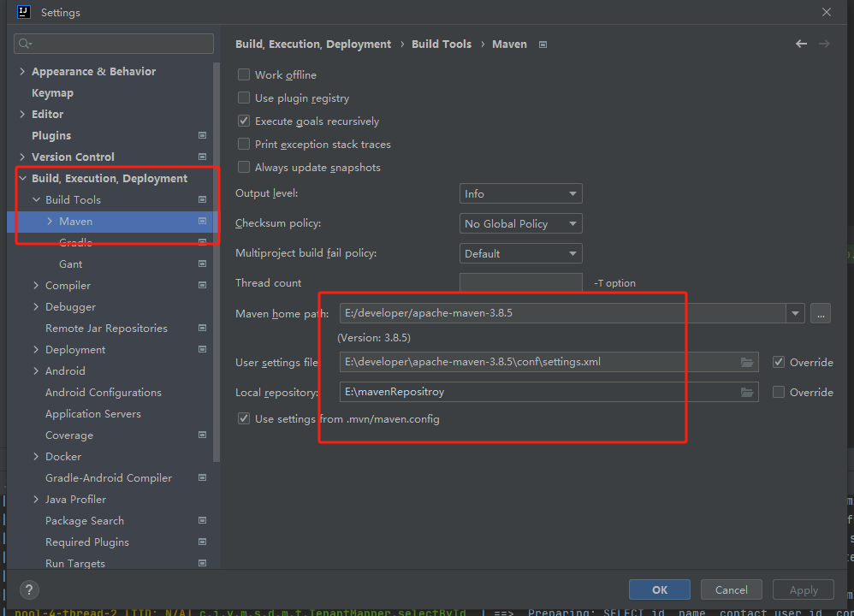This screenshot has width=854, height=616.
Task: Click the settings tree vertical scrollbar
Action: pos(216,262)
